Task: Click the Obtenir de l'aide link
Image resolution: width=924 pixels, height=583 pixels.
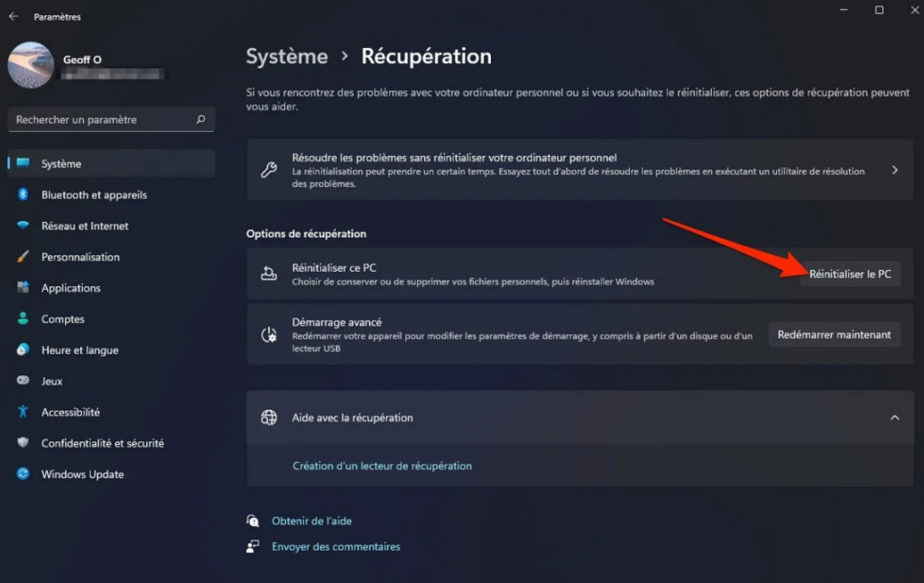Action: pyautogui.click(x=311, y=521)
